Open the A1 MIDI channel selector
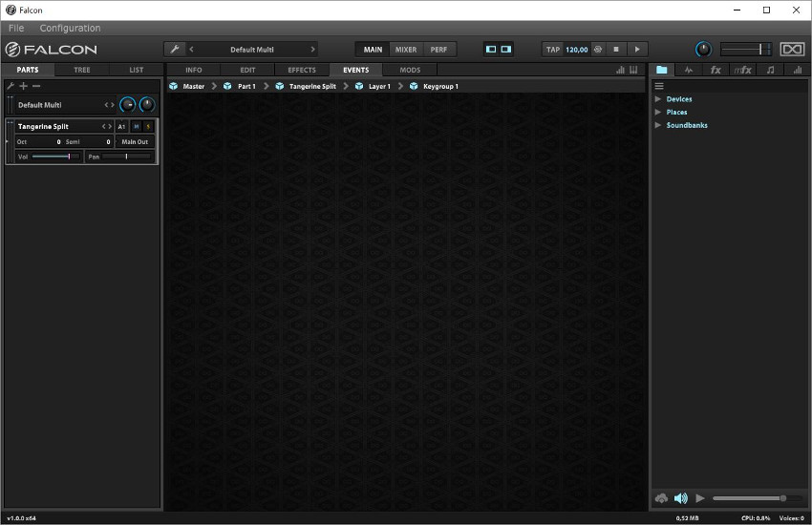Viewport: 812px width, 525px height. [121, 126]
